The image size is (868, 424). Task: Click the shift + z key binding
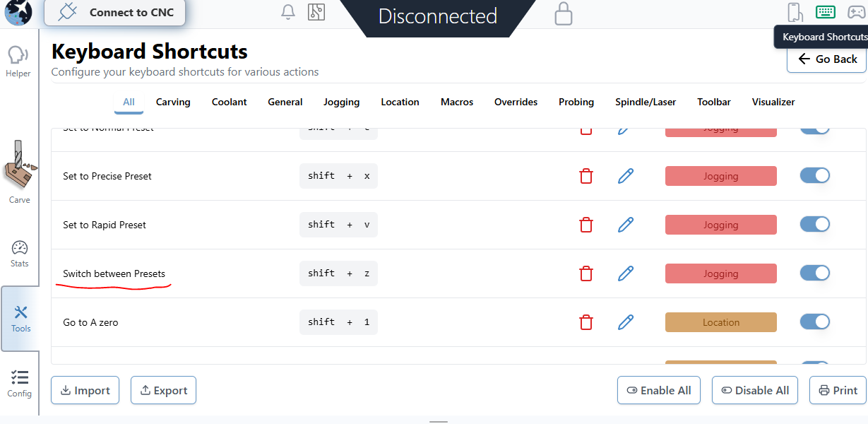tap(338, 273)
